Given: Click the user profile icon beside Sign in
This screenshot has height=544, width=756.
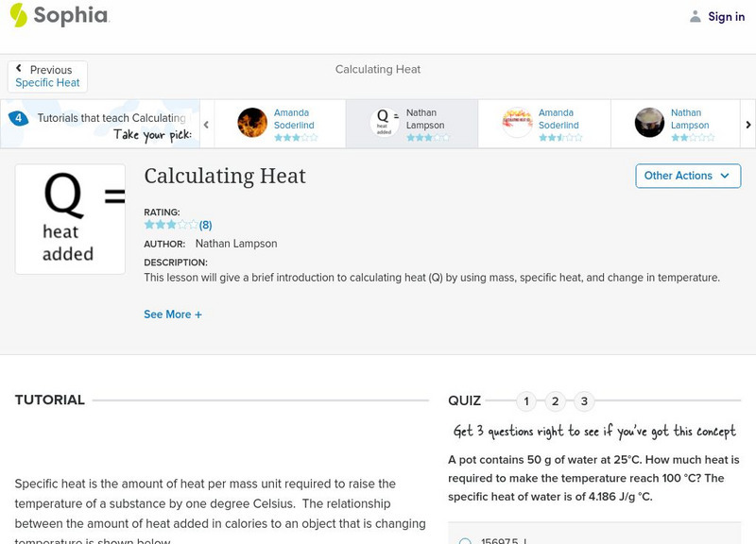Looking at the screenshot, I should [x=696, y=16].
